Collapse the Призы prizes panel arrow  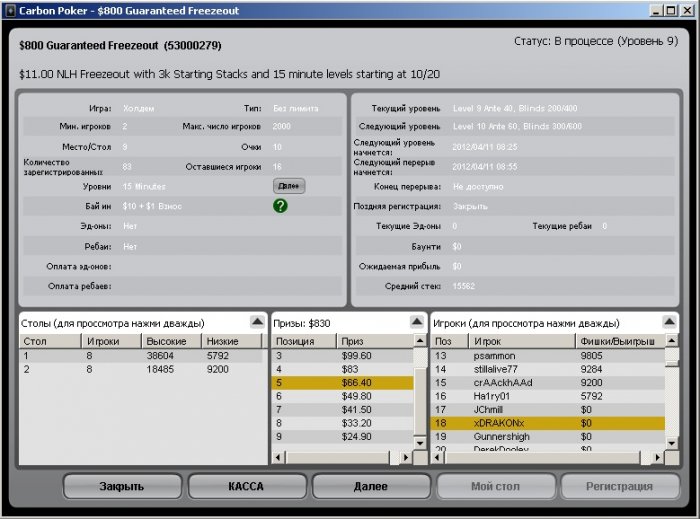pos(417,321)
